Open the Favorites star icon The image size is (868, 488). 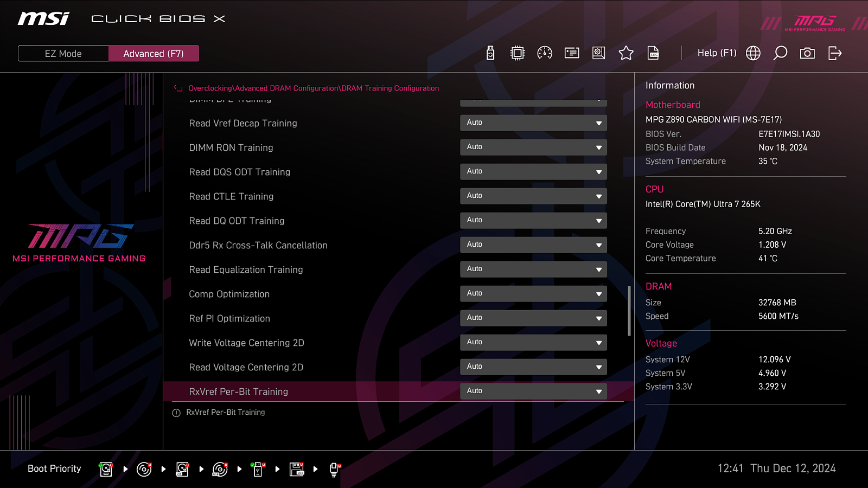(x=626, y=53)
